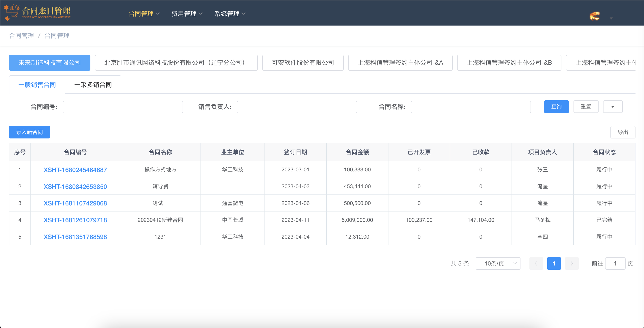Click the contract name 20230412新建合同
Viewport: 644px width, 328px height.
[x=160, y=220]
